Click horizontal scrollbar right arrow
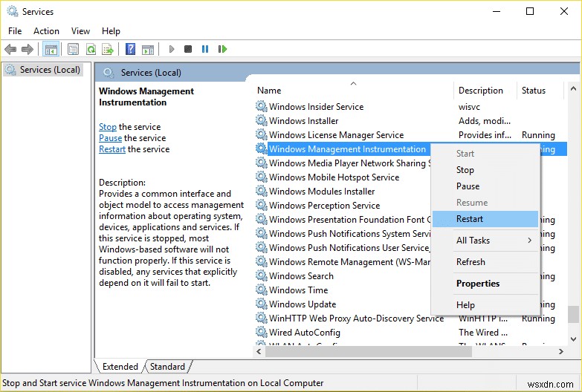This screenshot has height=392, width=582. coord(561,351)
